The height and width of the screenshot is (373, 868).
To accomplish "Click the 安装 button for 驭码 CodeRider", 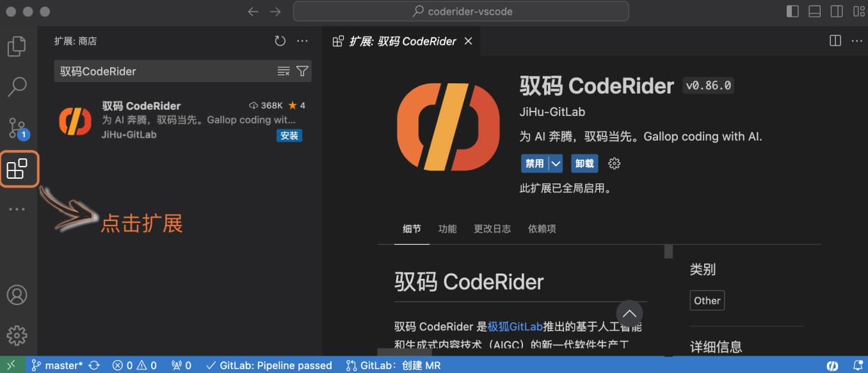I will [x=289, y=135].
